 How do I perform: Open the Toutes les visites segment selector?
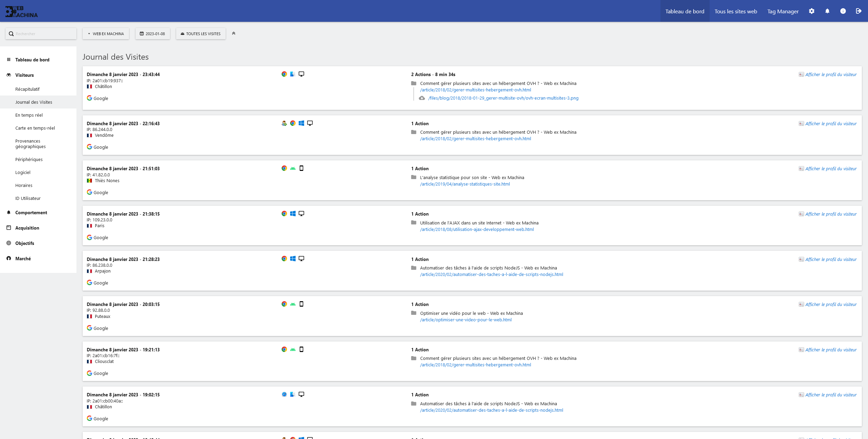point(201,34)
